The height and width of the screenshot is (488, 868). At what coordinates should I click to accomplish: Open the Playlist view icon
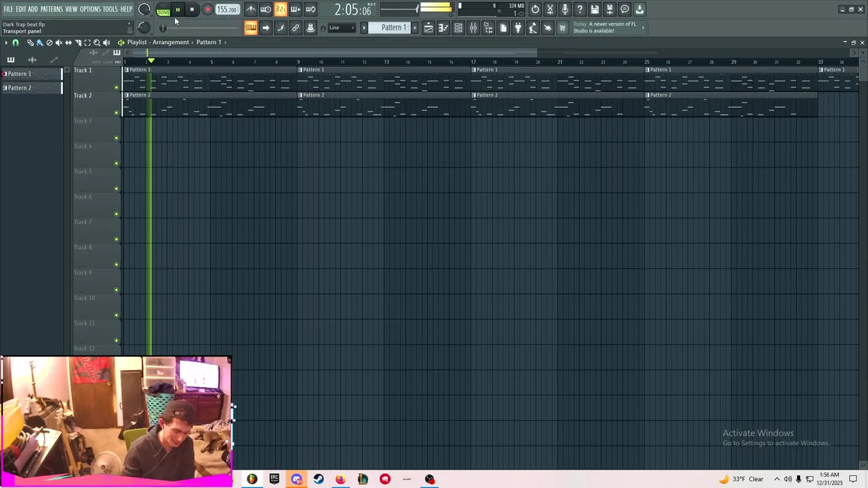point(429,28)
